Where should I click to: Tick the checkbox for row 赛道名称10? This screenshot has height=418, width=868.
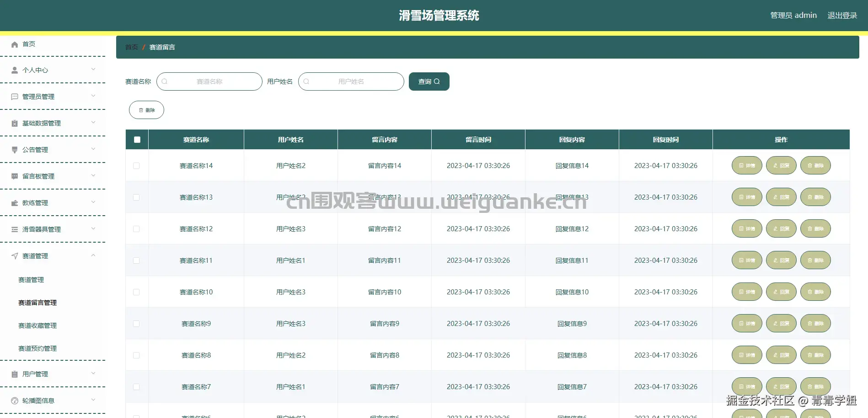(136, 292)
